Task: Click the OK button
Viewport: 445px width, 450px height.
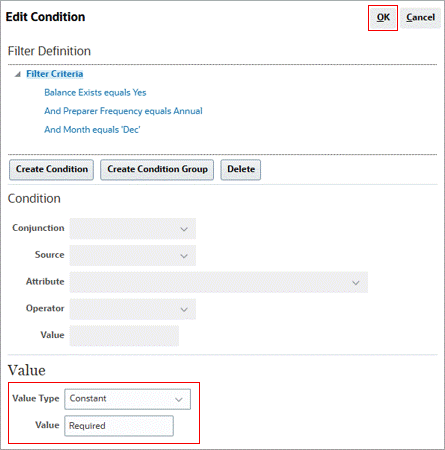Action: tap(383, 18)
